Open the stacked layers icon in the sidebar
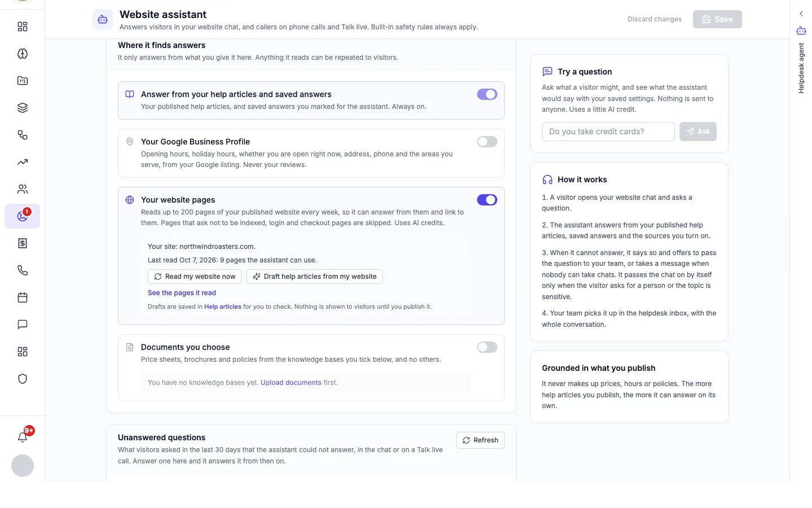The image size is (812, 508). coord(23,108)
